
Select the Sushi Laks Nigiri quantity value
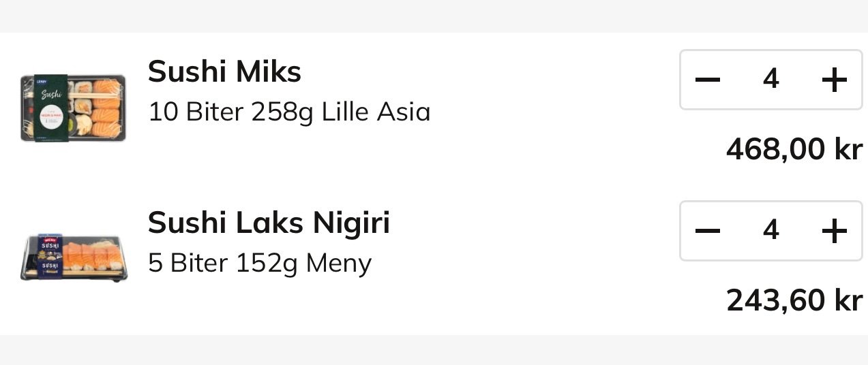(x=770, y=231)
